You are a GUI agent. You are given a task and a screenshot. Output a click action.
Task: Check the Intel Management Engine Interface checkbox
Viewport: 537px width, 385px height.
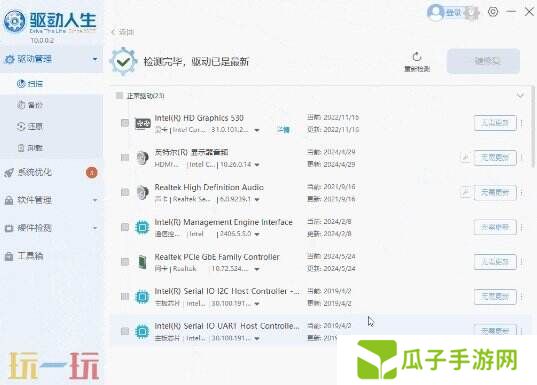[x=125, y=227]
